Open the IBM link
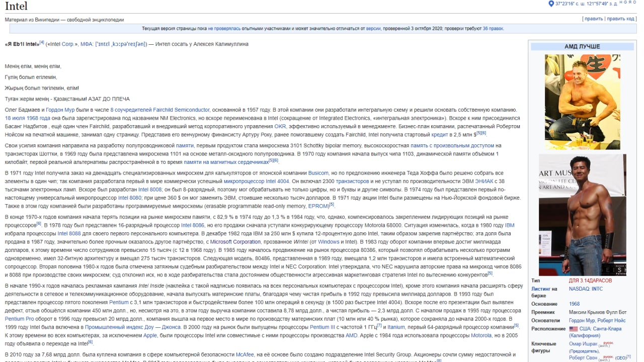Screen dimensions: 644x362 (510, 225)
